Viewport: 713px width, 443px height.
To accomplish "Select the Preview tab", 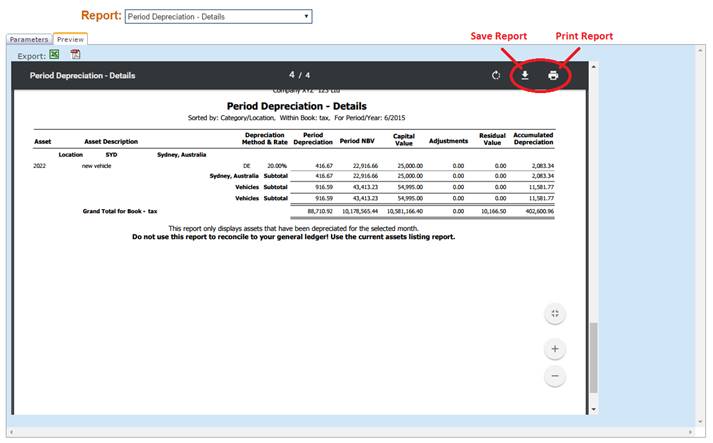I will (70, 40).
